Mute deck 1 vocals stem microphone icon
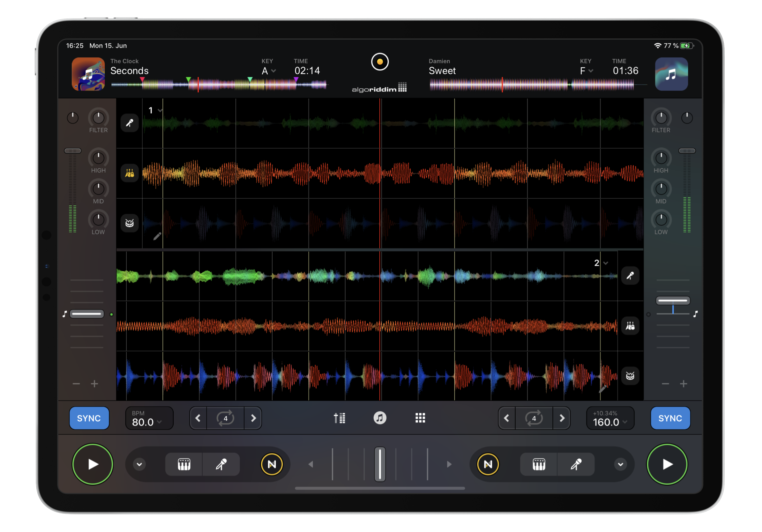The image size is (762, 532). [130, 123]
